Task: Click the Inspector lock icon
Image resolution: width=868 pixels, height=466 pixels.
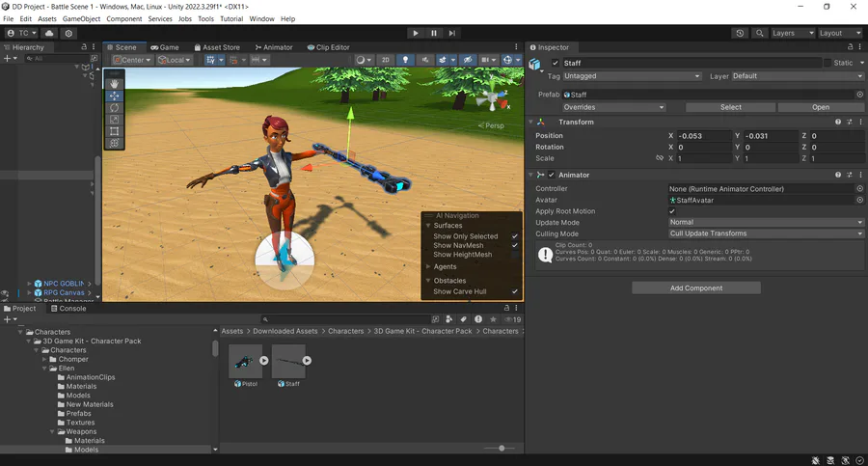Action: 851,47
